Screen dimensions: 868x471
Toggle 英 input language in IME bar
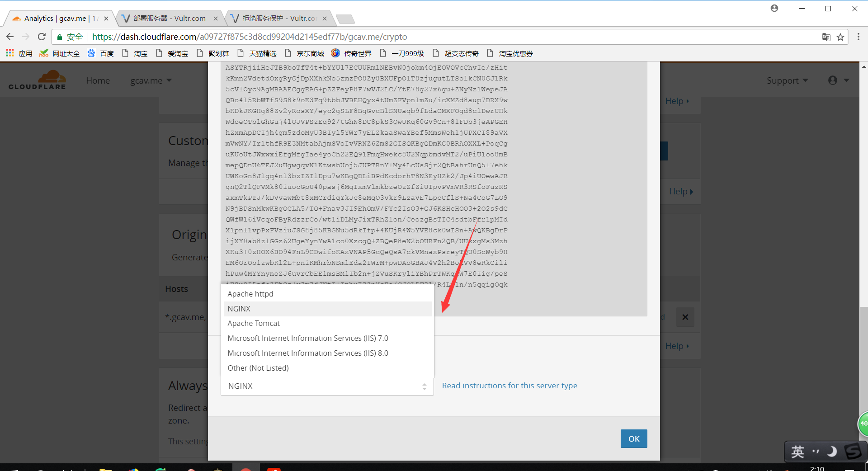click(x=797, y=451)
